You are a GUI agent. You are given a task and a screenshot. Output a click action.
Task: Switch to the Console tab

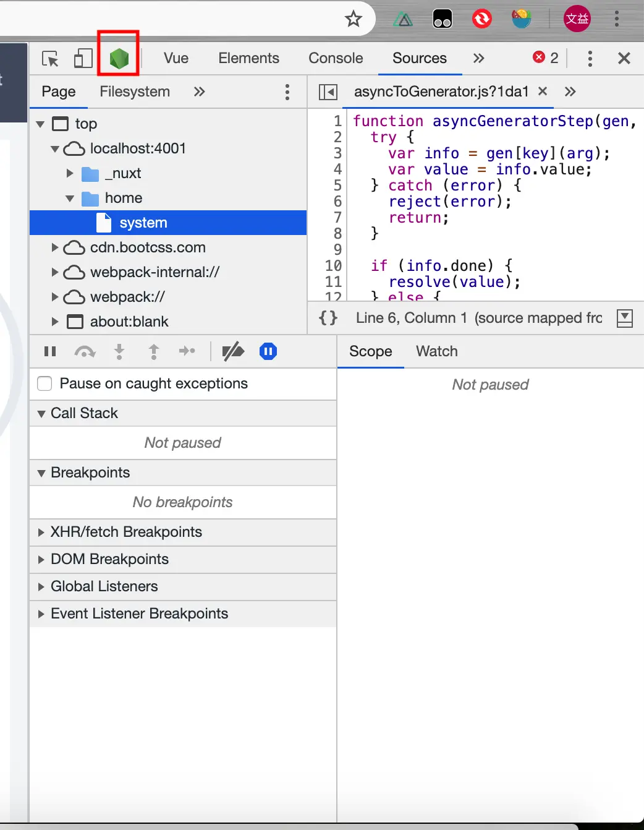[336, 58]
